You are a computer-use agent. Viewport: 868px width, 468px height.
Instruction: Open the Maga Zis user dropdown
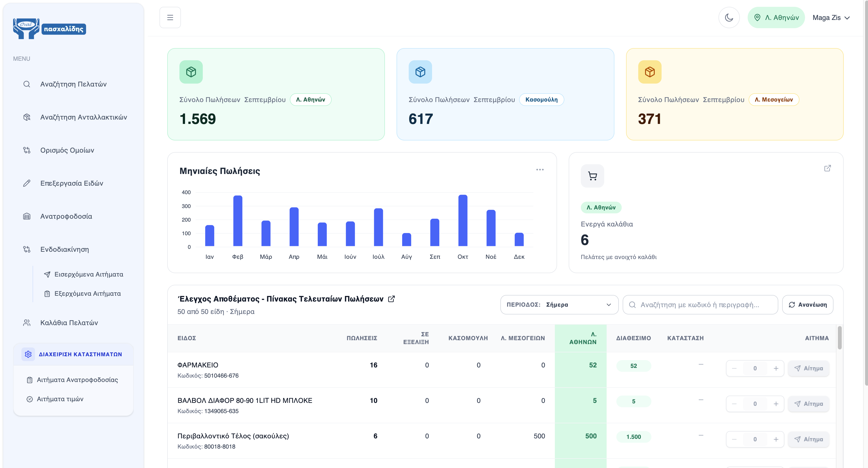tap(831, 17)
